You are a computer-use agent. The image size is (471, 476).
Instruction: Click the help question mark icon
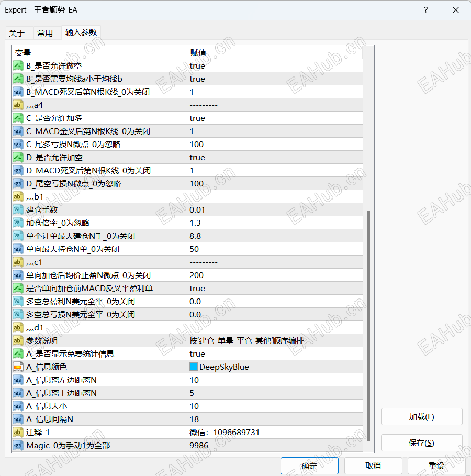[425, 10]
